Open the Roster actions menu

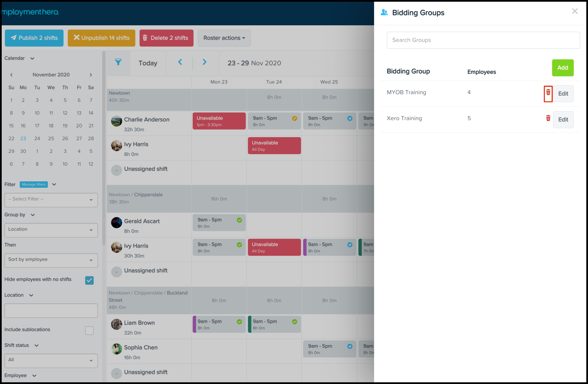(224, 38)
